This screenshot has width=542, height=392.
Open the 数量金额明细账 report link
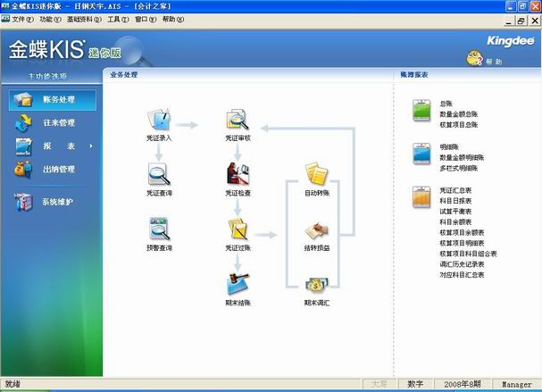tap(462, 158)
